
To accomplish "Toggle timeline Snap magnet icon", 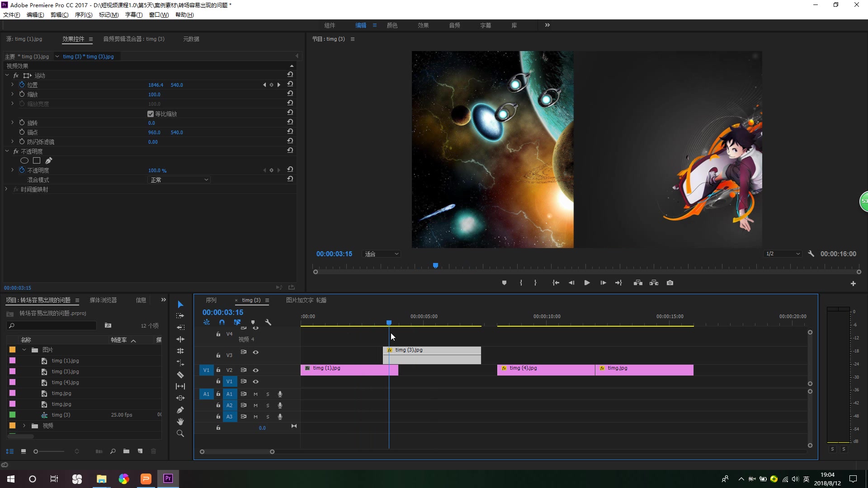I will pyautogui.click(x=222, y=323).
